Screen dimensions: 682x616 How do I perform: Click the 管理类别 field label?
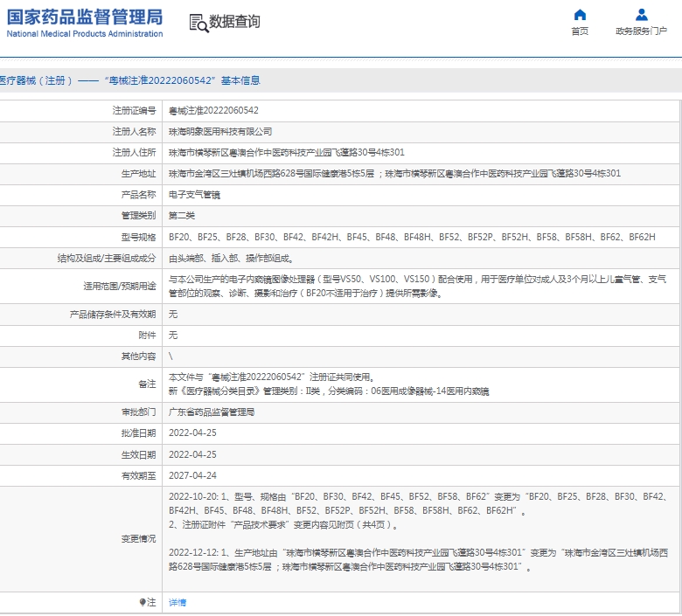(138, 215)
